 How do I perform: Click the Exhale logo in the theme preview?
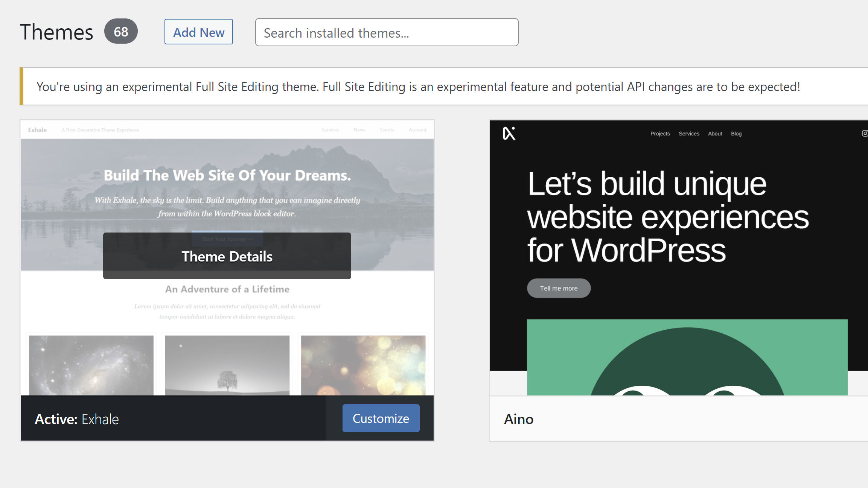(x=37, y=129)
